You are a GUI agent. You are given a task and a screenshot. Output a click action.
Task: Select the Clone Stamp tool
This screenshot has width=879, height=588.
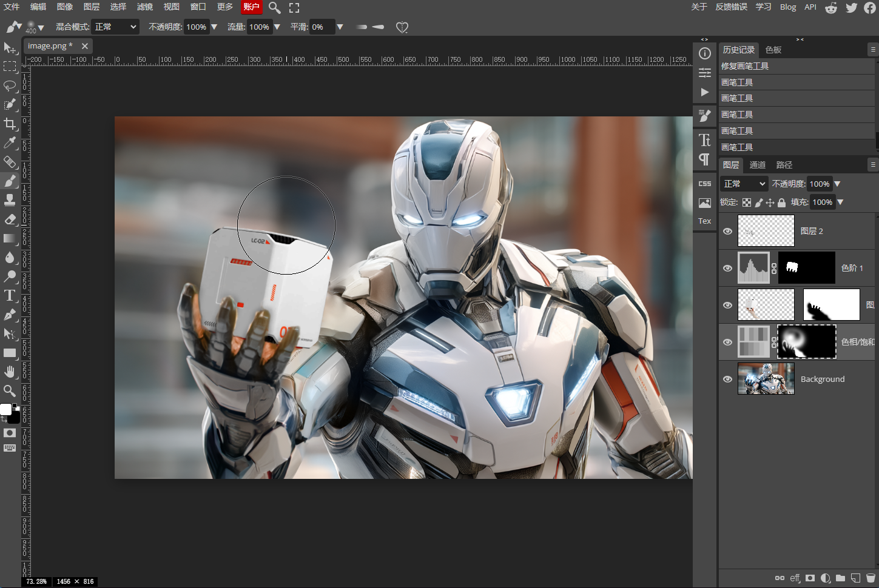pos(10,200)
